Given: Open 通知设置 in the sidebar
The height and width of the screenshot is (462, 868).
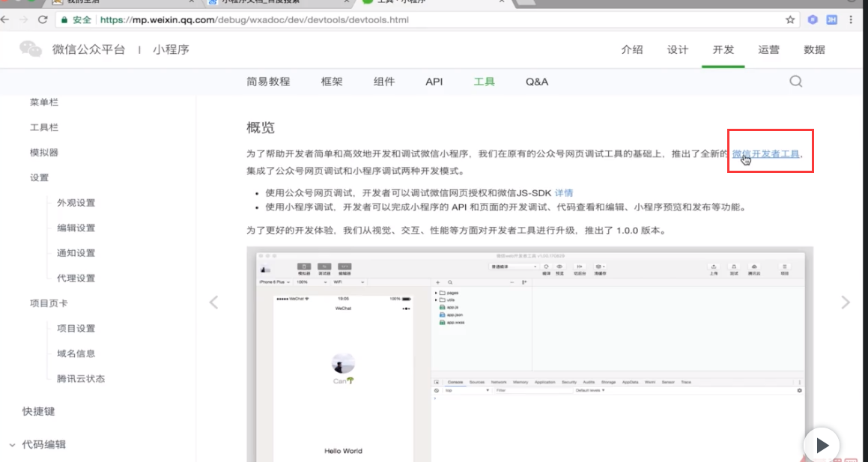Looking at the screenshot, I should click(x=76, y=253).
